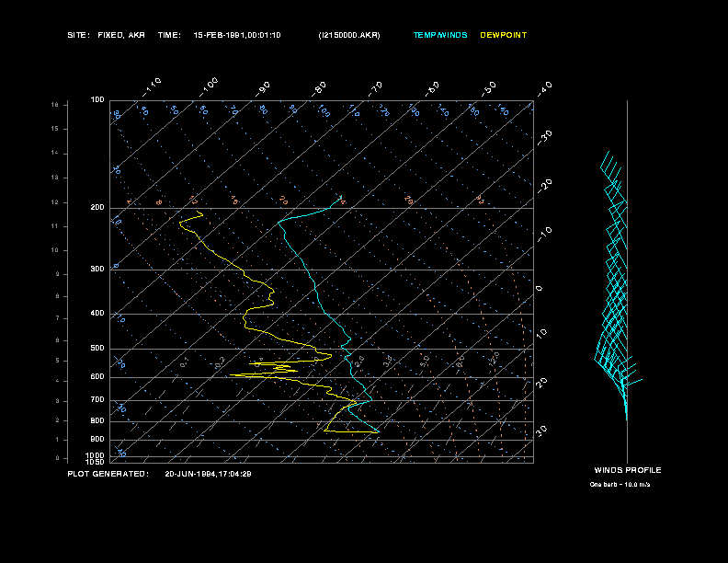The image size is (728, 563).
Task: Click the '900' pressure level label
Action: pyautogui.click(x=97, y=440)
